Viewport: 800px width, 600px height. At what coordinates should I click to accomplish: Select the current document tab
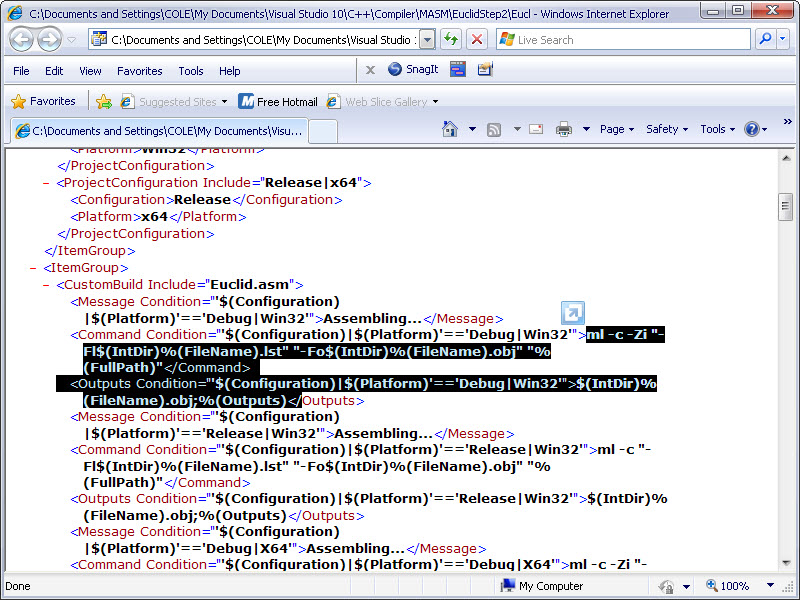tap(159, 131)
